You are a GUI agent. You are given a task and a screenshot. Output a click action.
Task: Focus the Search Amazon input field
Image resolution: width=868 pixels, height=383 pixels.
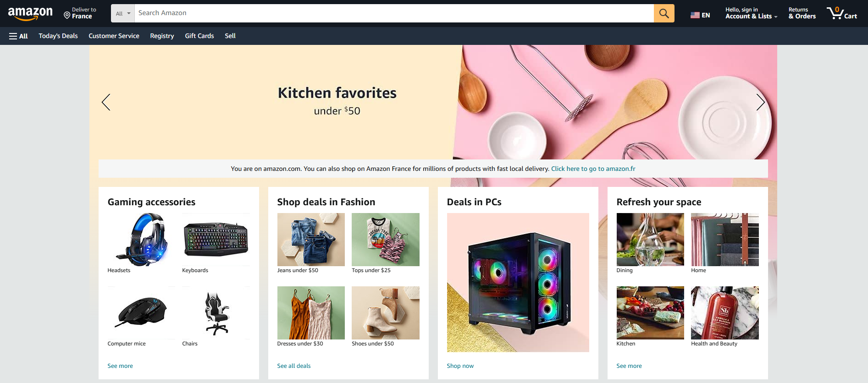pos(394,13)
